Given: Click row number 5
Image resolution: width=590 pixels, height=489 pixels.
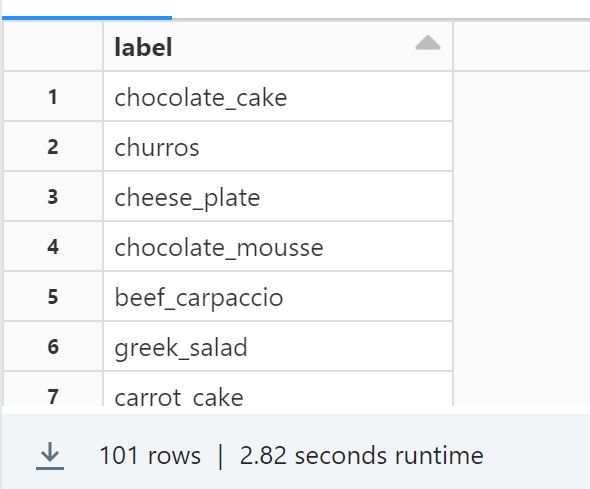Looking at the screenshot, I should (53, 297).
